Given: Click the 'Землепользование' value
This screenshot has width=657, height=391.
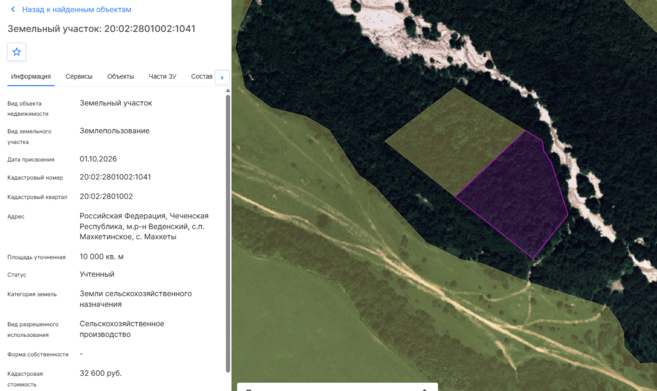Looking at the screenshot, I should 115,131.
